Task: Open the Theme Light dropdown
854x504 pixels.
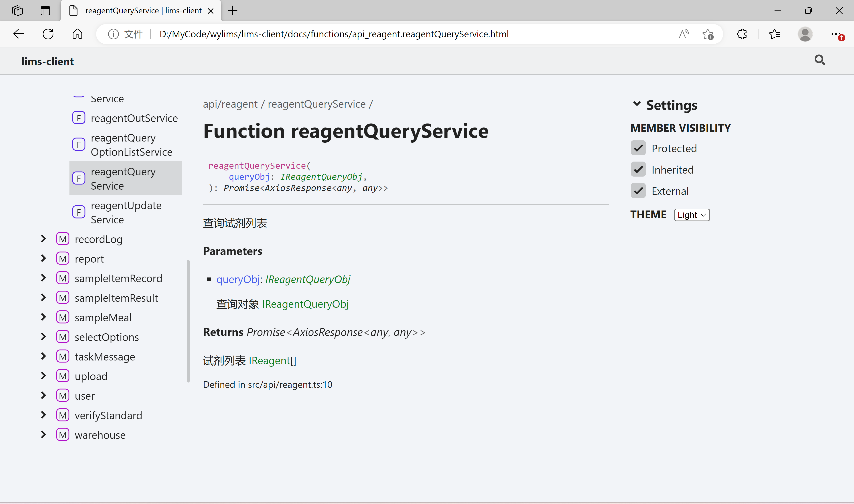Action: click(692, 215)
